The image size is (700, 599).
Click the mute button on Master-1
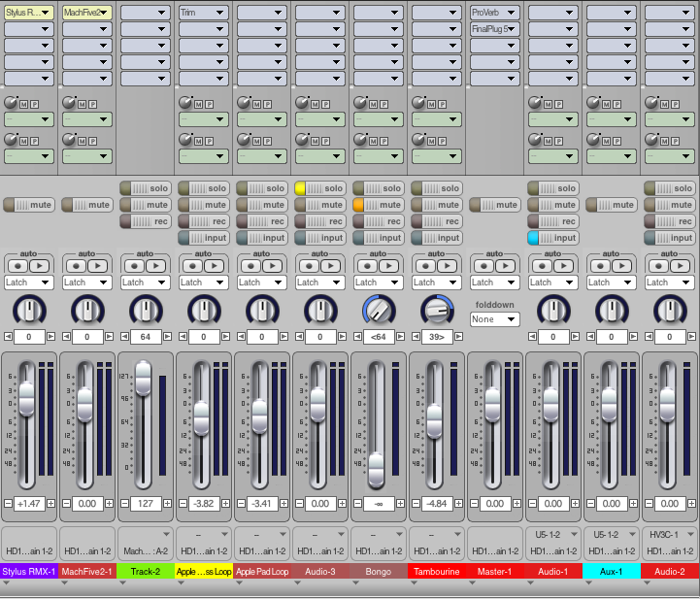tap(494, 205)
